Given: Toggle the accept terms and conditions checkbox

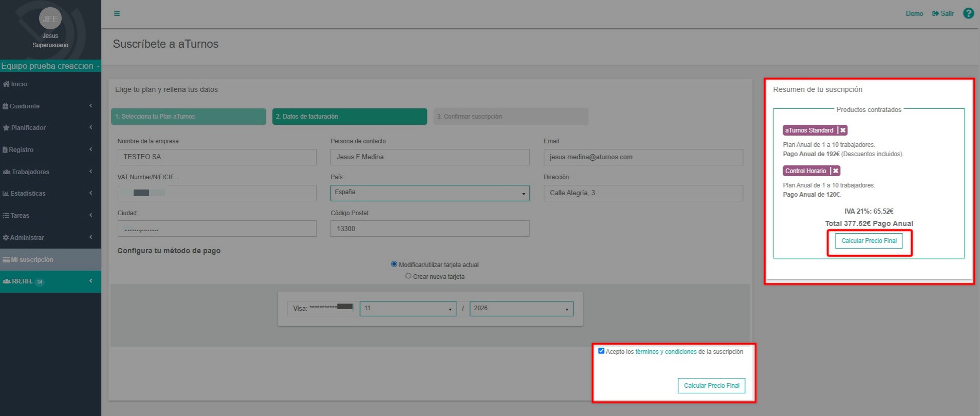Looking at the screenshot, I should click(601, 351).
